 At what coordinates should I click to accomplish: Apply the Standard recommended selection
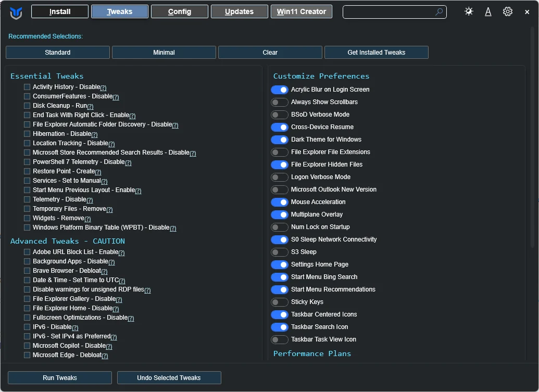[x=58, y=53]
